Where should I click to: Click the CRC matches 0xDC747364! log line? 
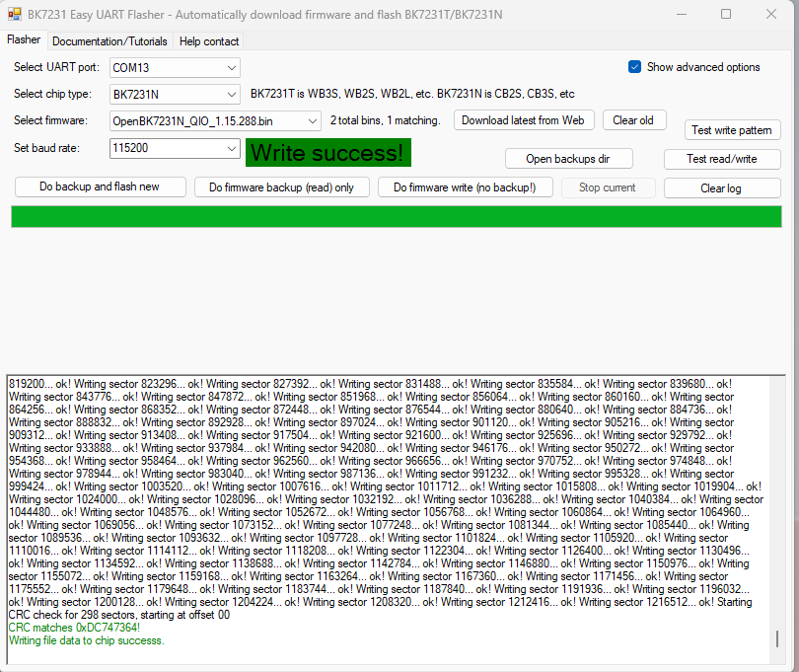74,628
